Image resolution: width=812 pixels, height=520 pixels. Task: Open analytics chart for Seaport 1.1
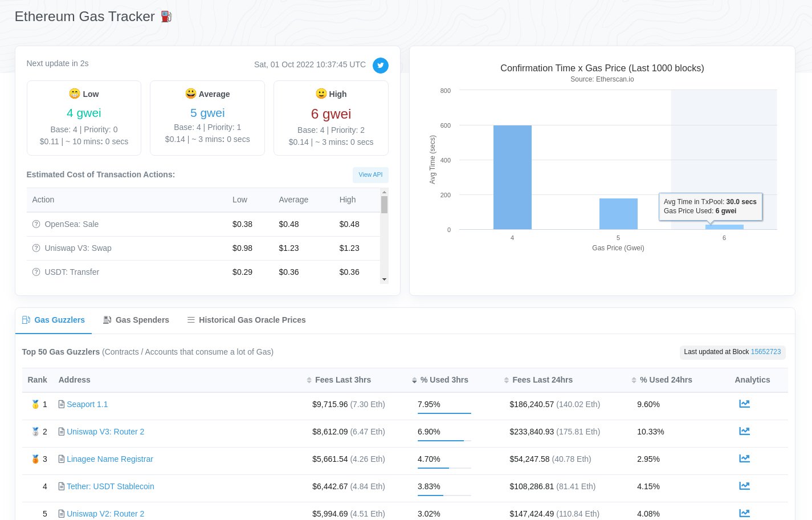click(x=744, y=404)
